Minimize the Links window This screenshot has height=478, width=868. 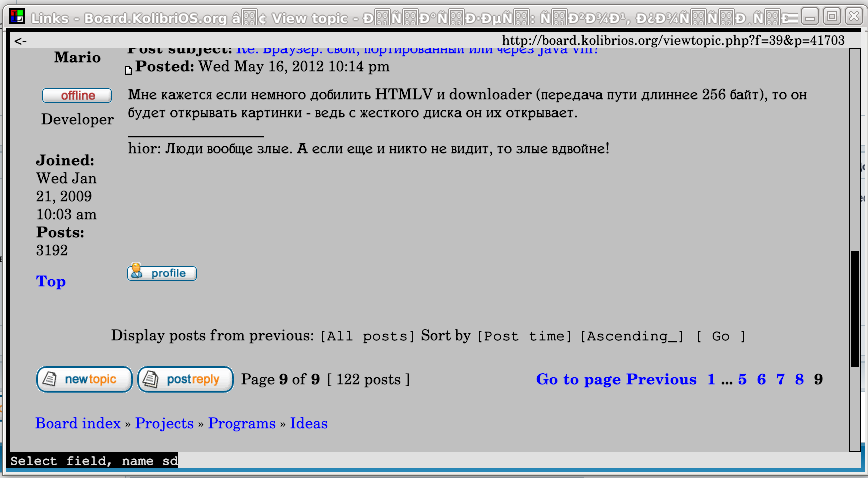click(x=810, y=17)
